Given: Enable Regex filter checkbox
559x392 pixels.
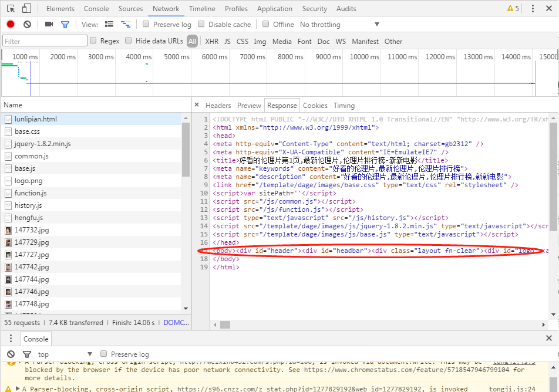Looking at the screenshot, I should tap(93, 40).
